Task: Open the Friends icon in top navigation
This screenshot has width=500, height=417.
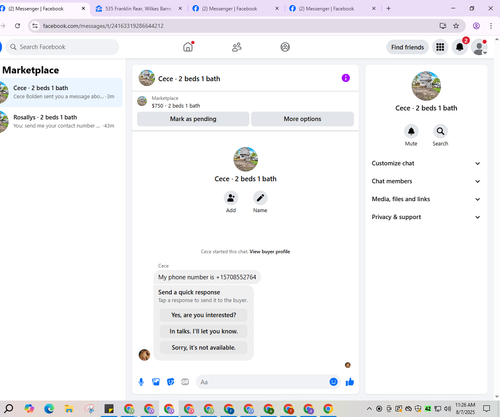Action: pyautogui.click(x=237, y=47)
